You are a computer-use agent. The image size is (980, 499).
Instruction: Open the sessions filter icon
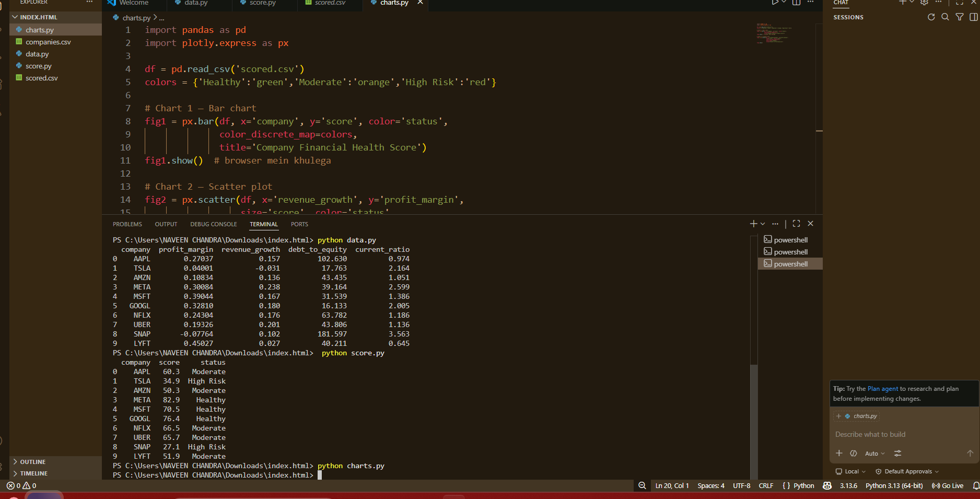click(960, 17)
